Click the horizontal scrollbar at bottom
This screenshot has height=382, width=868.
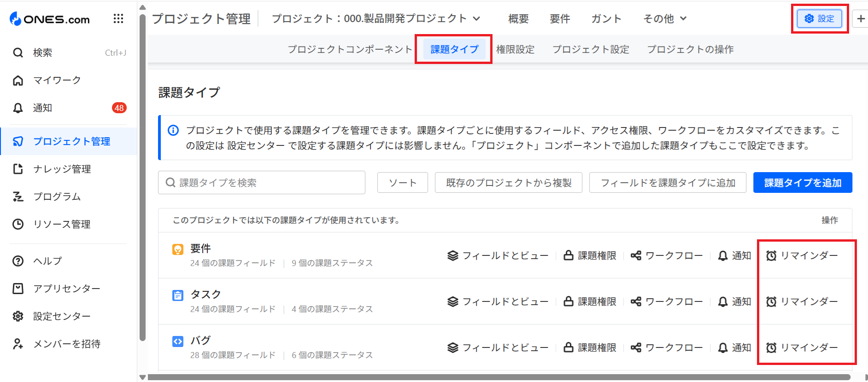coord(499,377)
